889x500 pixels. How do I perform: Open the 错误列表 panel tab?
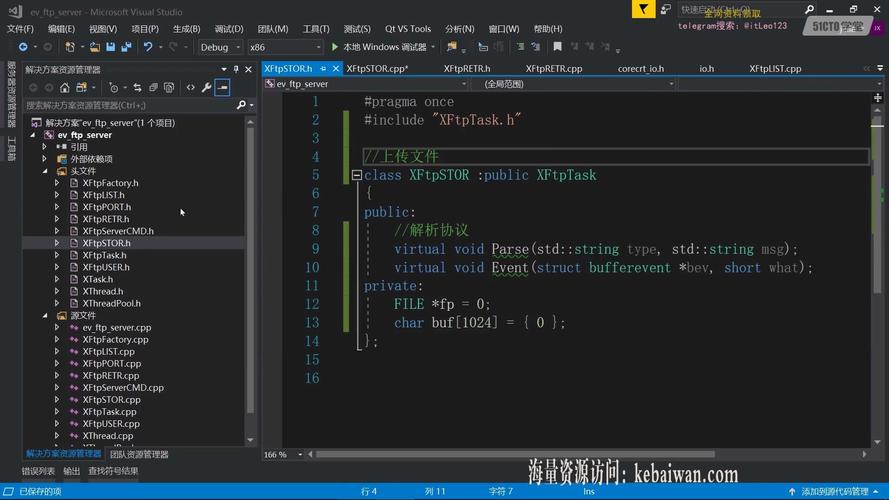click(38, 471)
